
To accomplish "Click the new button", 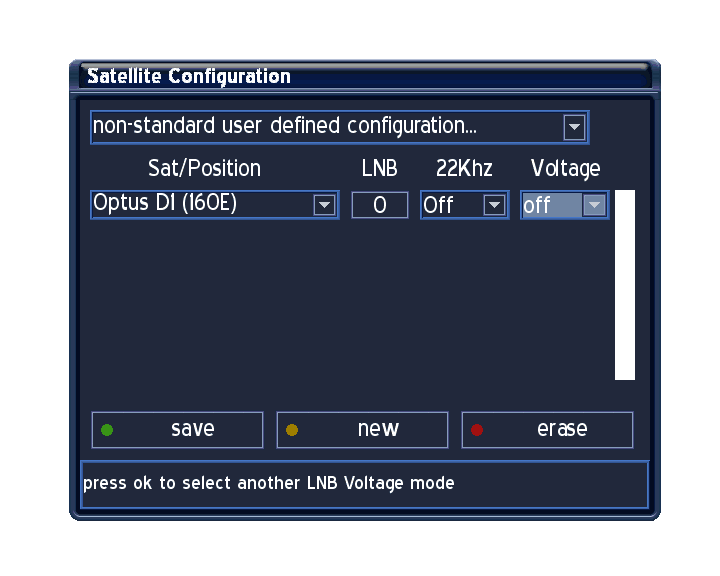I will click(362, 430).
